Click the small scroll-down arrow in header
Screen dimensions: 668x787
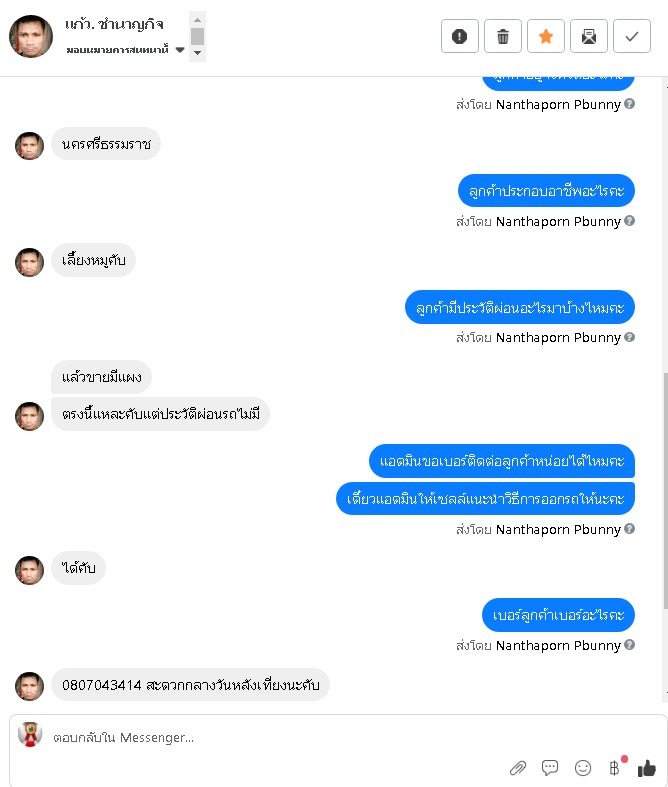(x=197, y=53)
